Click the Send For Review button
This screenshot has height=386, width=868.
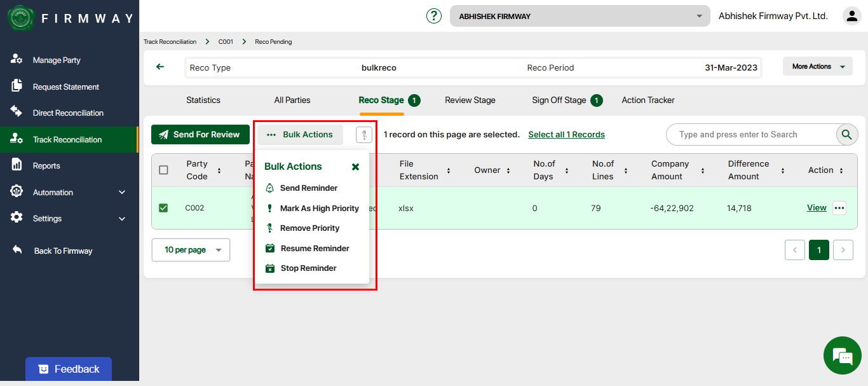click(x=200, y=135)
